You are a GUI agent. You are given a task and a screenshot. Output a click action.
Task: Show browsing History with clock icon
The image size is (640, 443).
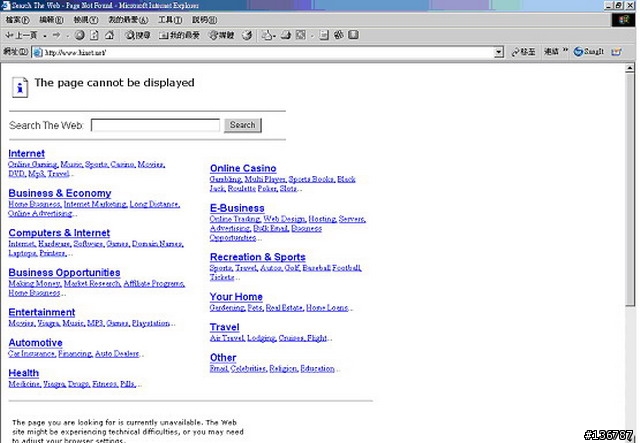pos(247,36)
